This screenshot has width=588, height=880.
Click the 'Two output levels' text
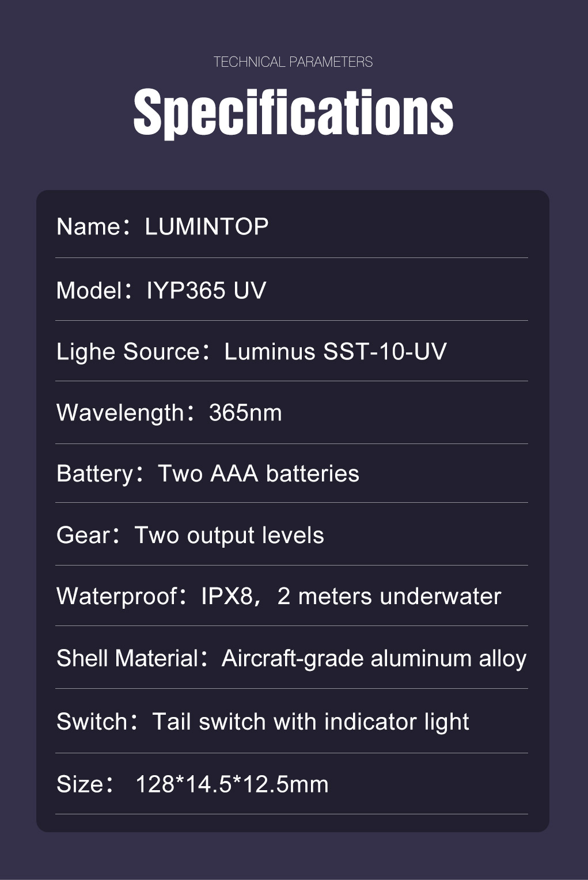click(x=229, y=536)
